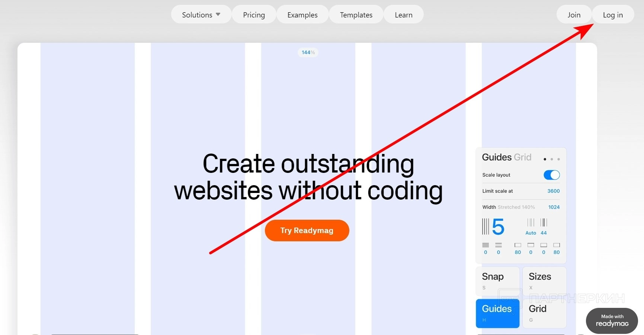This screenshot has height=335, width=644.
Task: Click the left margin icon
Action: tap(518, 245)
